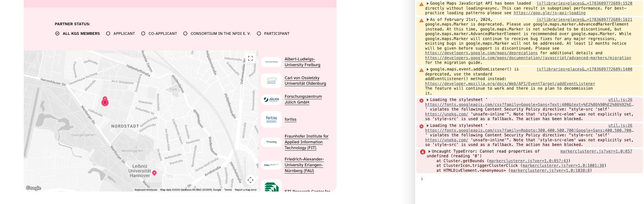Click the Welfengarten label on the map
Screen dimensions: 644x204
pyautogui.click(x=132, y=151)
